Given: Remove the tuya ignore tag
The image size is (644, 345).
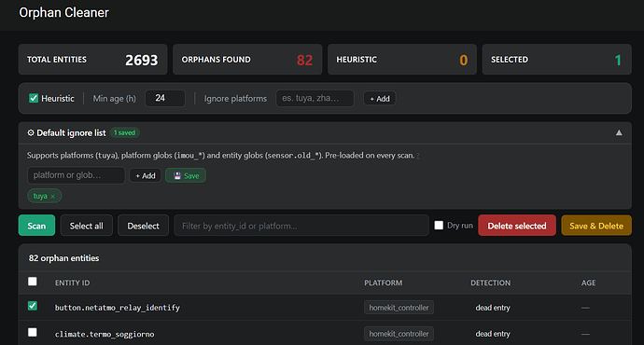Looking at the screenshot, I should coord(52,197).
